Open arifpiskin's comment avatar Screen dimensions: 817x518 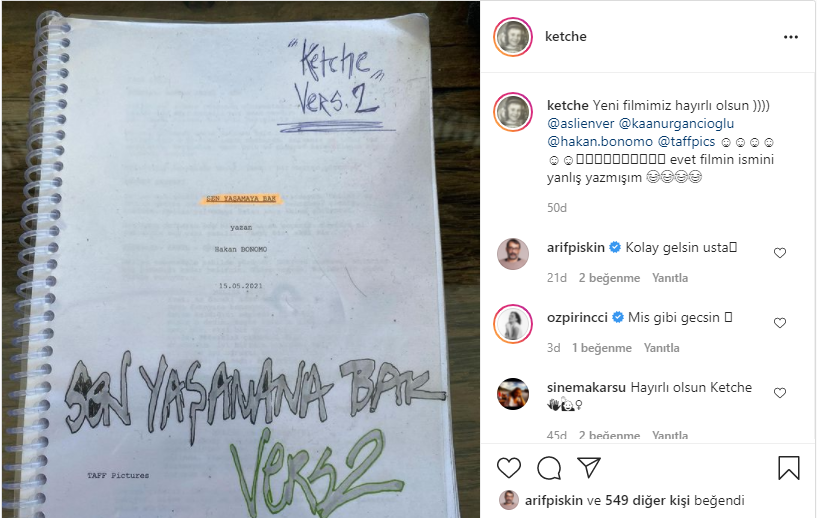(x=513, y=254)
